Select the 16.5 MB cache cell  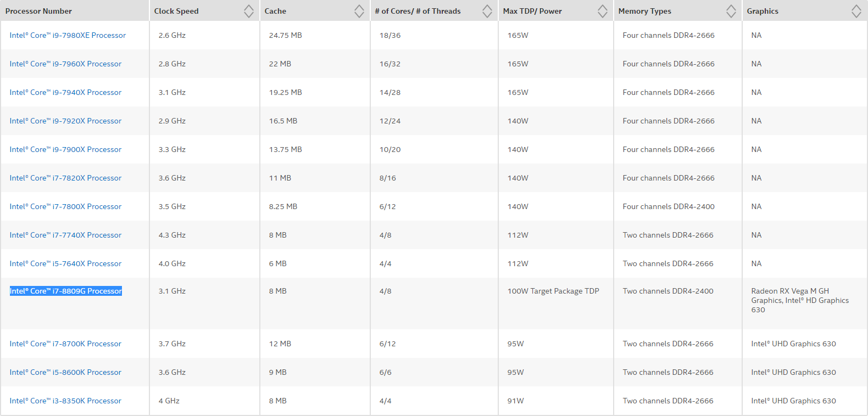point(315,121)
